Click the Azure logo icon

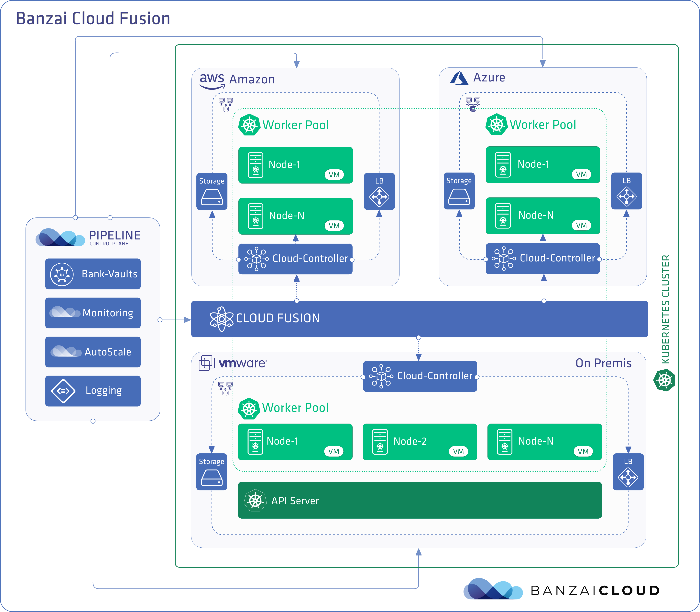coord(459,78)
